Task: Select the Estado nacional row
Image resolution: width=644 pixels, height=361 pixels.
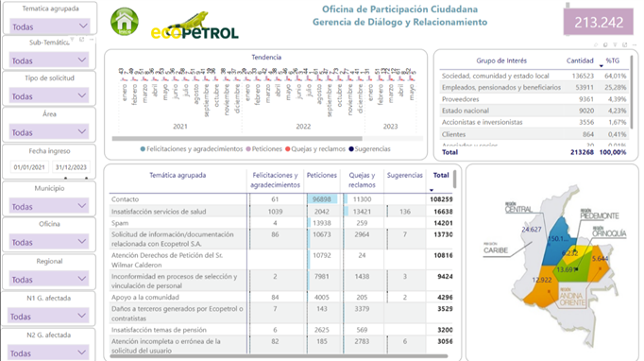Action: 534,111
